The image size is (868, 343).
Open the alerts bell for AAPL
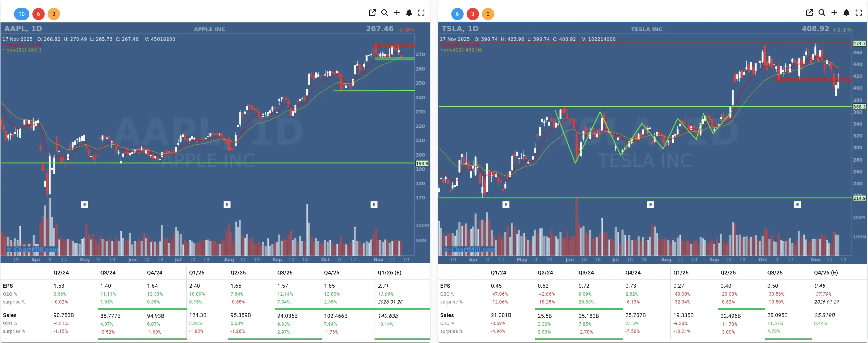click(409, 13)
